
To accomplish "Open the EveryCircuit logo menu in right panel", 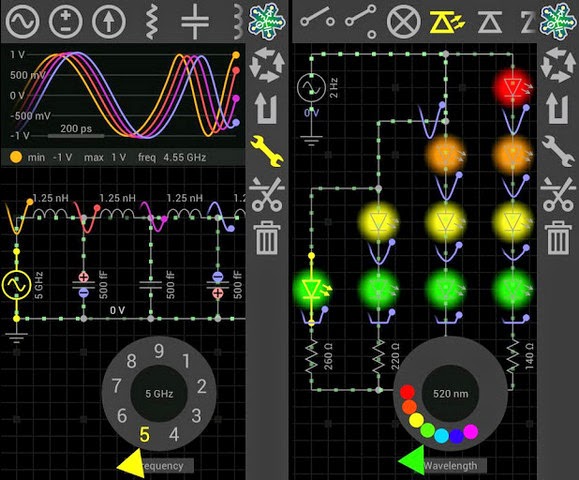I will (558, 21).
